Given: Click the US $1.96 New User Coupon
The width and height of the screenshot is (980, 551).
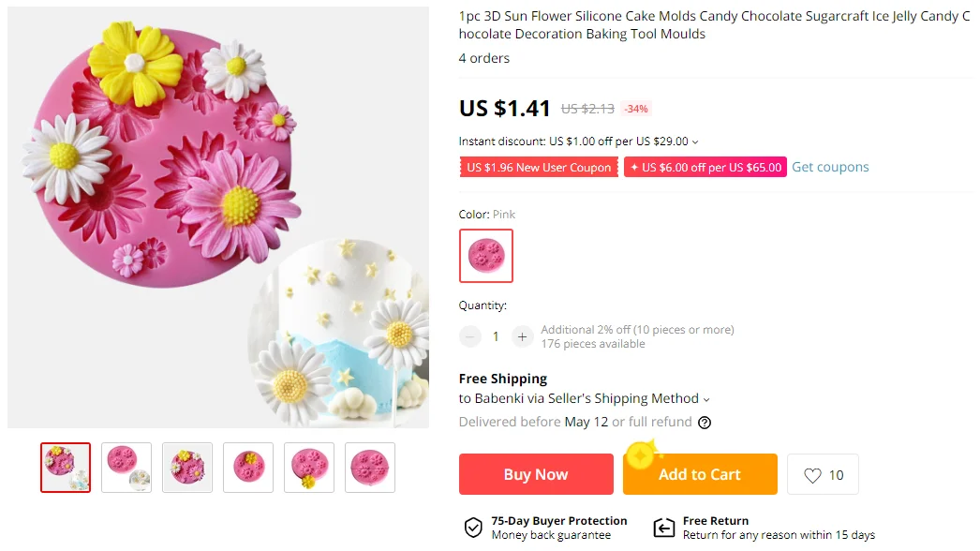Looking at the screenshot, I should tap(539, 168).
